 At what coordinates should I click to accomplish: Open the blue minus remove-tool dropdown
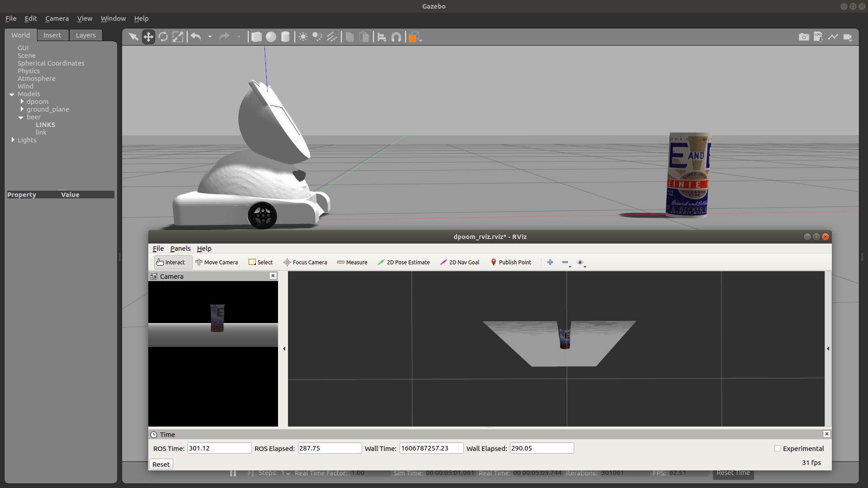tap(567, 263)
